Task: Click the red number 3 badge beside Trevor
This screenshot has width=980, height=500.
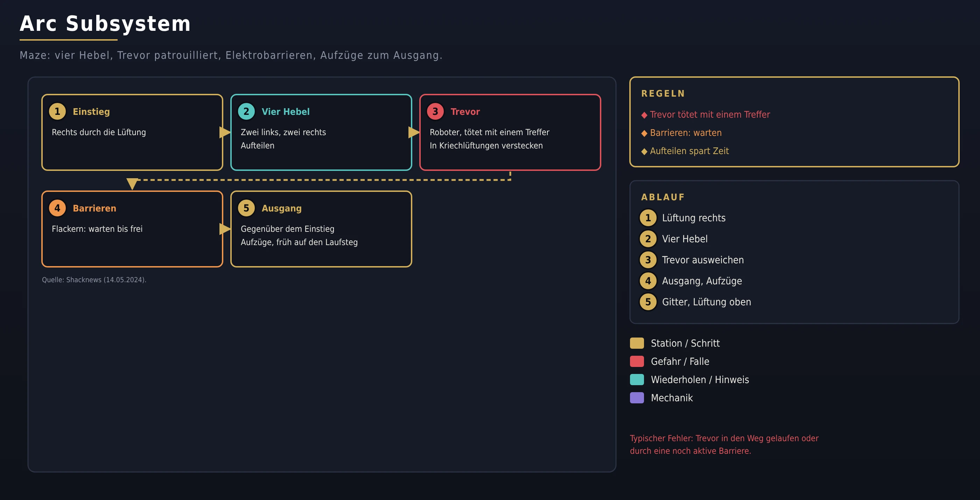Action: (435, 111)
